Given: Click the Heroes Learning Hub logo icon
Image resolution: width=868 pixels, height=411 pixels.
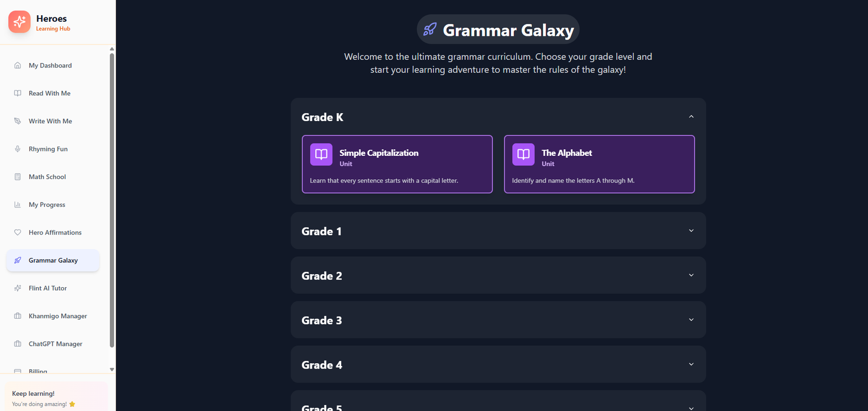Looking at the screenshot, I should (20, 22).
